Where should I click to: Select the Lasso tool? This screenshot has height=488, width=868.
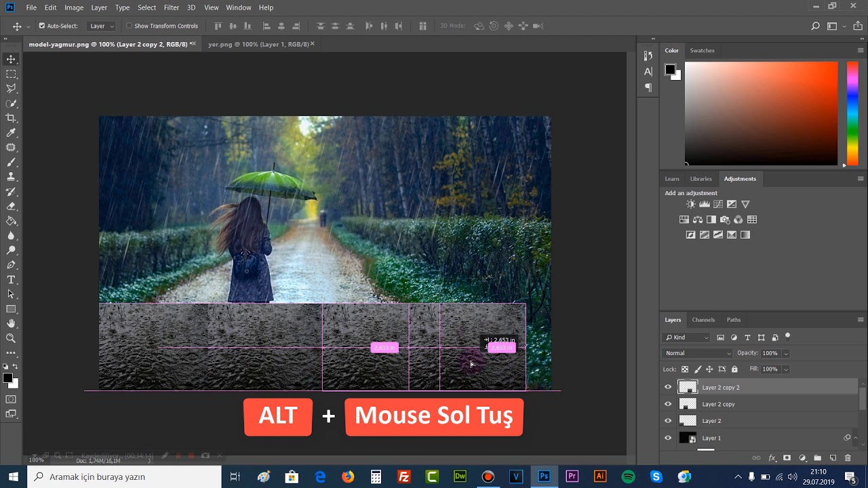point(11,88)
